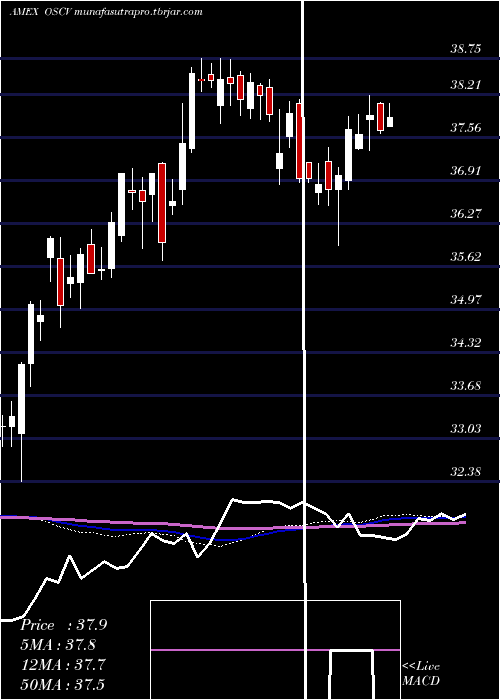Click the '5MA : 37.8' readout

click(x=58, y=645)
